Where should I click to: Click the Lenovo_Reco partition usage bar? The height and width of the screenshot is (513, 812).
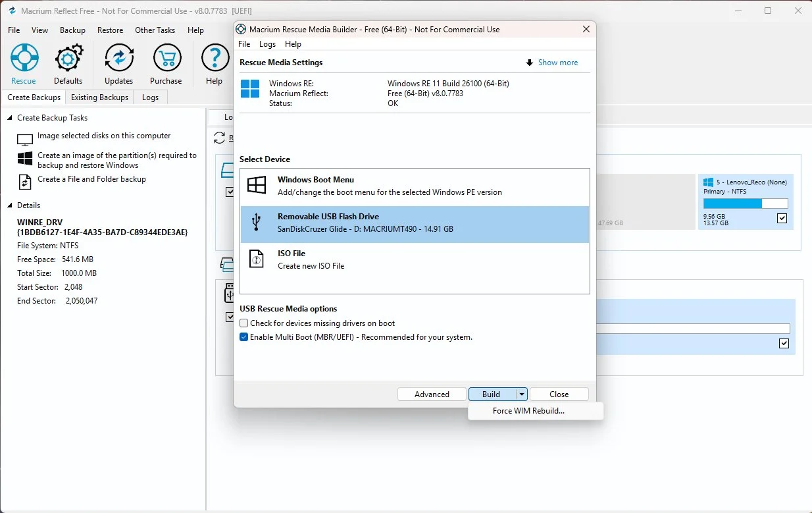746,203
